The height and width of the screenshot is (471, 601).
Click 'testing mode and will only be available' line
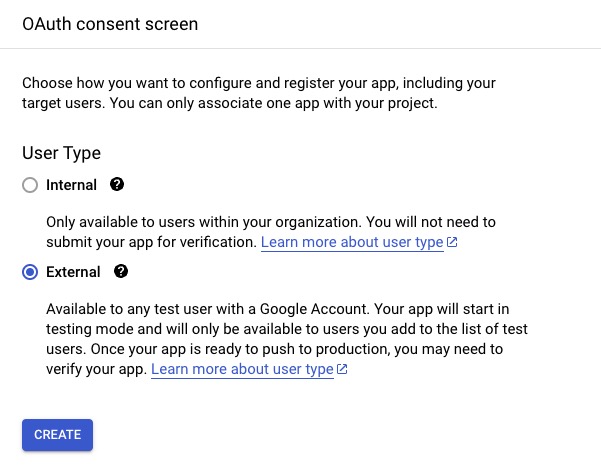click(200, 329)
